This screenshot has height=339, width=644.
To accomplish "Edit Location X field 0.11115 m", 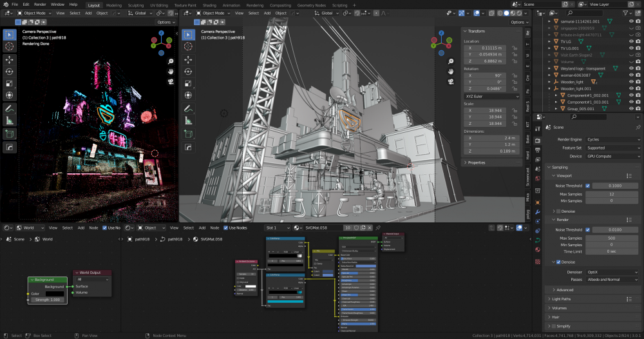I will coord(486,48).
